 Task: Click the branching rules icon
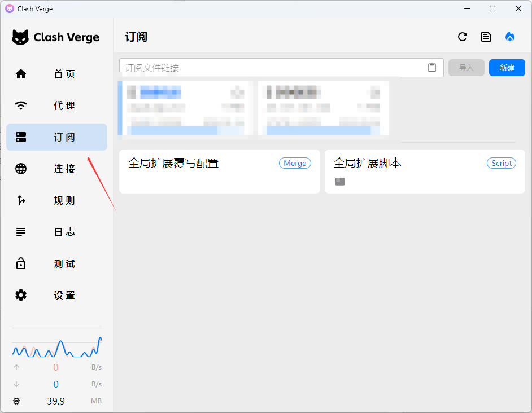pyautogui.click(x=21, y=200)
